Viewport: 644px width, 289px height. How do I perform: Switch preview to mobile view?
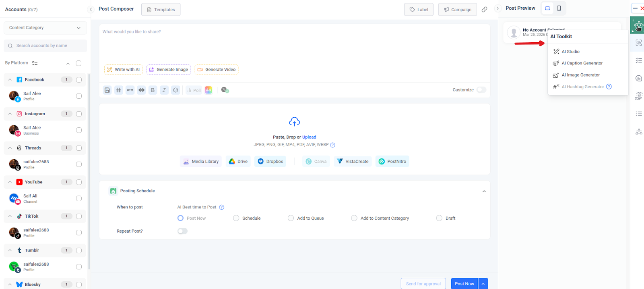click(x=559, y=8)
